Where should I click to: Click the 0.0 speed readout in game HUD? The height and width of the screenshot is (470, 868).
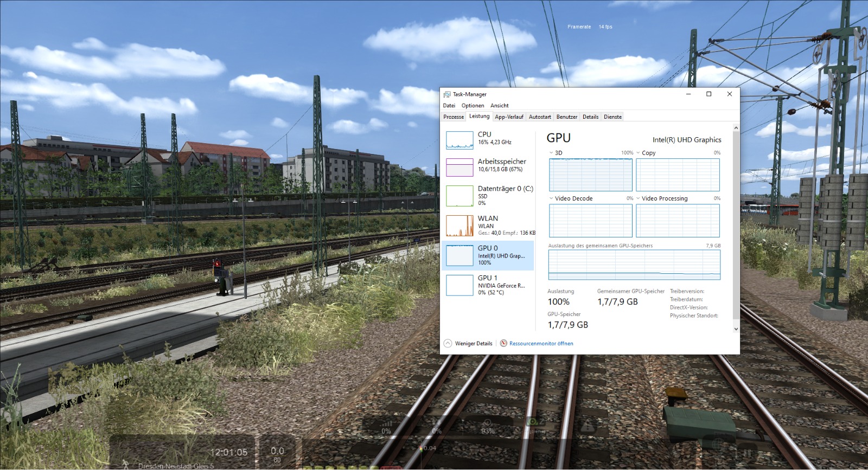pos(277,451)
